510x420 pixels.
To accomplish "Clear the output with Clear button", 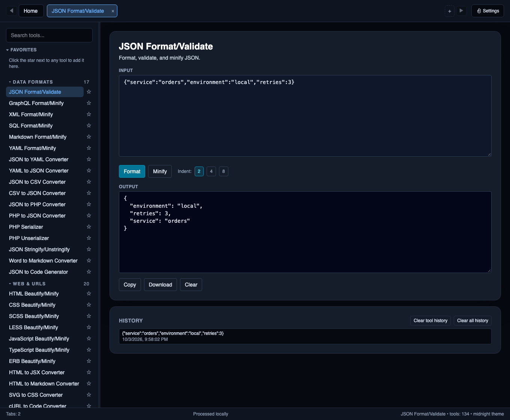I will [x=191, y=285].
